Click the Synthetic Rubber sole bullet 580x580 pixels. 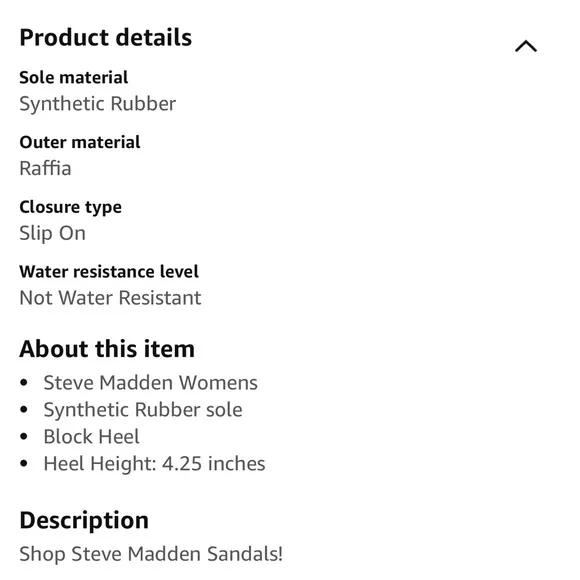click(x=143, y=410)
